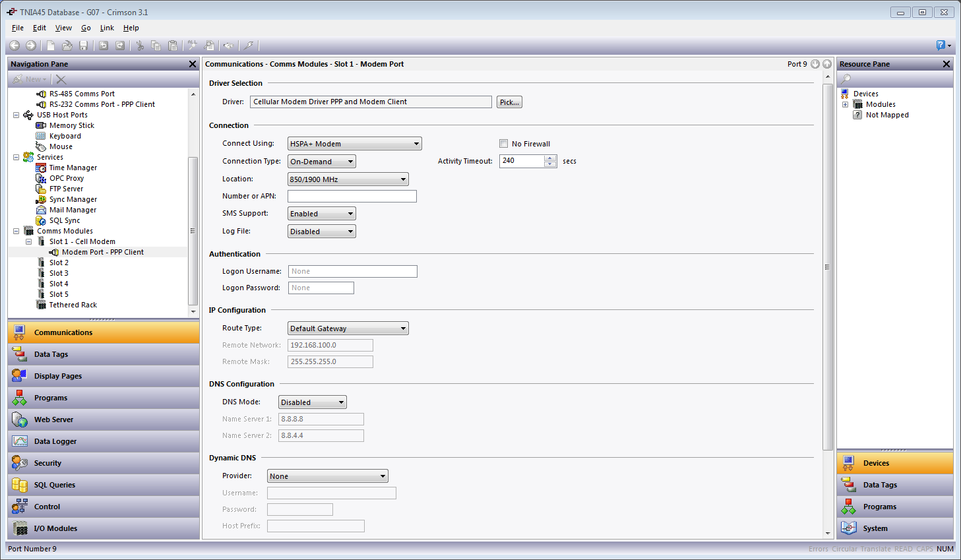The width and height of the screenshot is (961, 560).
Task: Open the Connection Type dropdown
Action: pos(322,162)
